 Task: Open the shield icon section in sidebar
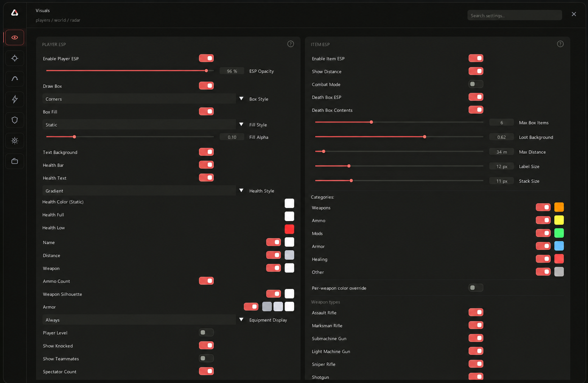(15, 120)
